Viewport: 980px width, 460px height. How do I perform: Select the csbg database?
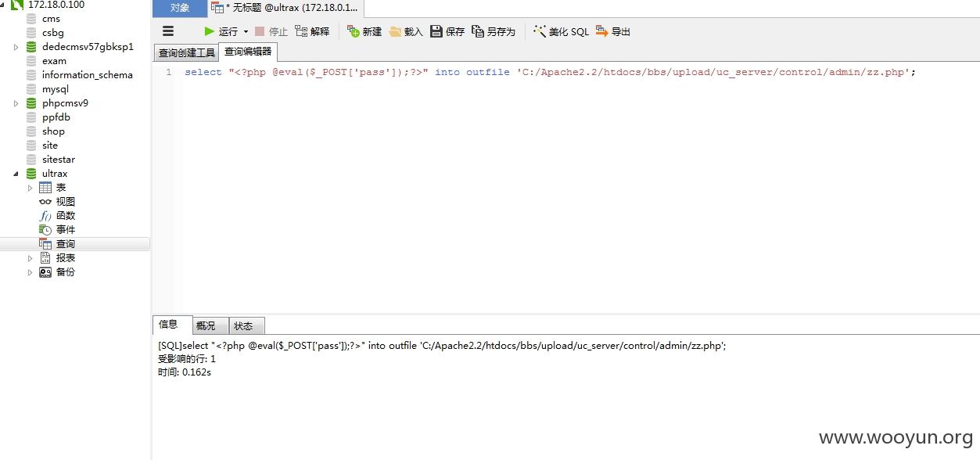[53, 33]
